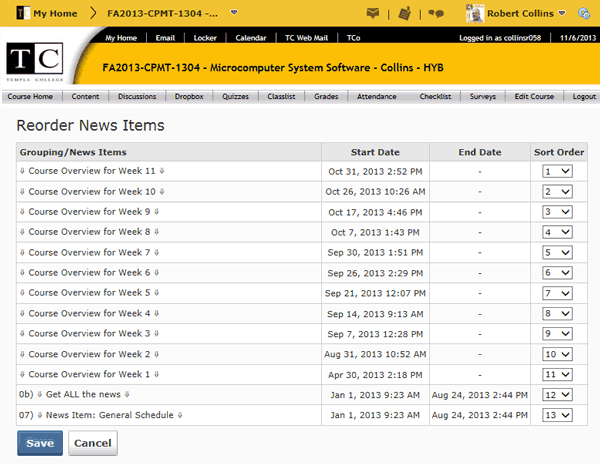
Task: Open Sort Order dropdown for Week 3
Action: tap(557, 334)
